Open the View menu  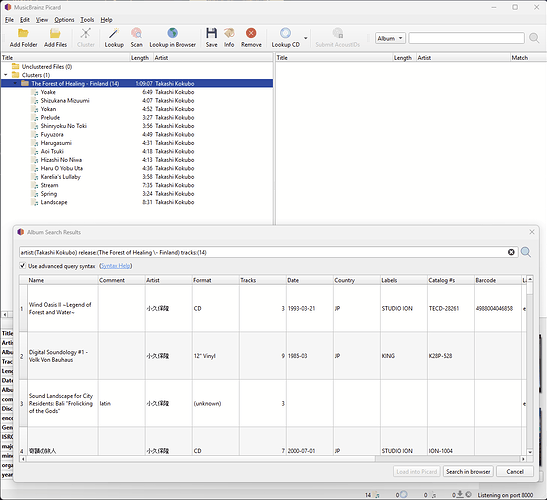(x=42, y=20)
